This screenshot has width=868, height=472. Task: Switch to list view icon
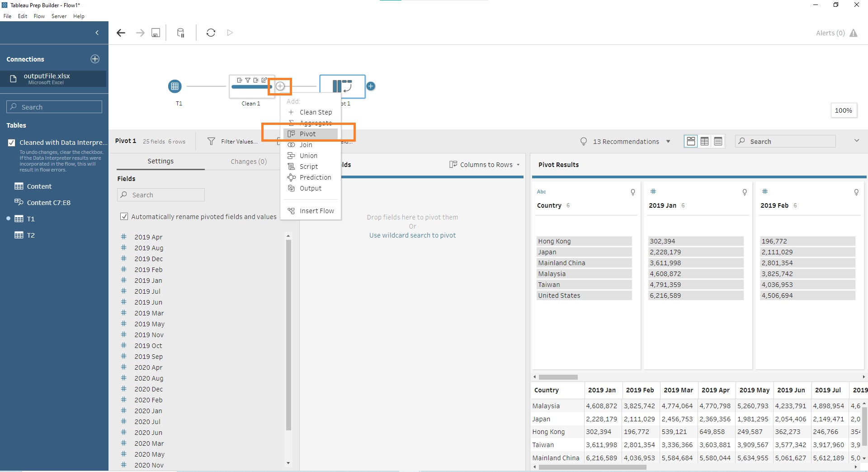coord(718,142)
